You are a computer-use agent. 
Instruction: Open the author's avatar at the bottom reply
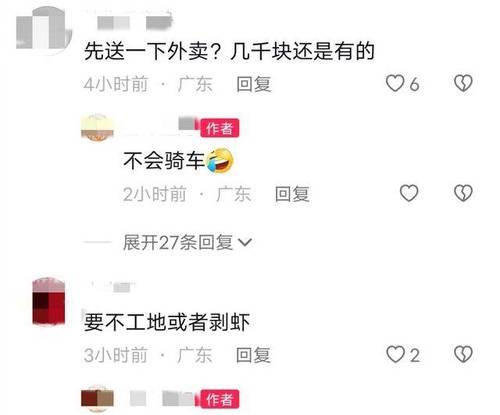97,399
